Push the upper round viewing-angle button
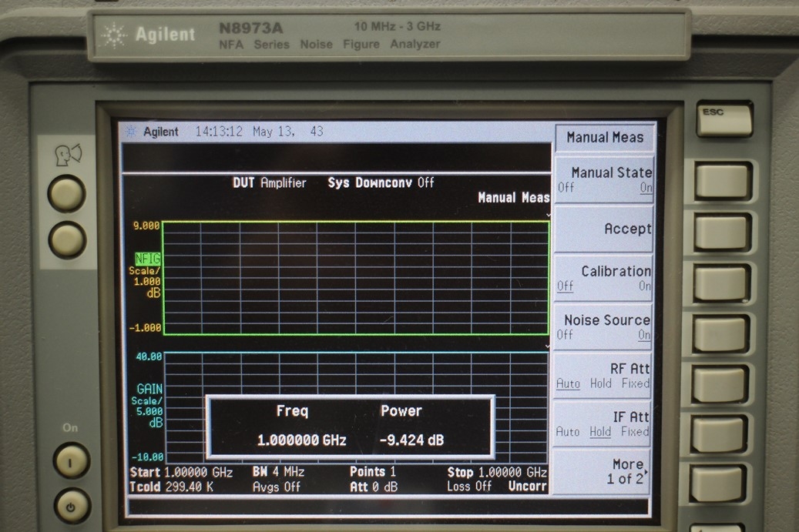The image size is (799, 532). tap(67, 194)
